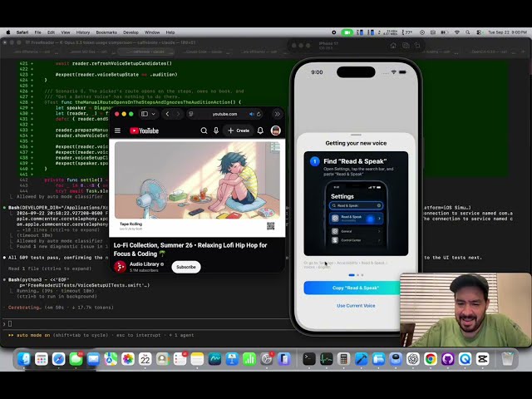This screenshot has height=399, width=532.
Task: Open the Audio Library channel avatar
Action: tap(120, 267)
